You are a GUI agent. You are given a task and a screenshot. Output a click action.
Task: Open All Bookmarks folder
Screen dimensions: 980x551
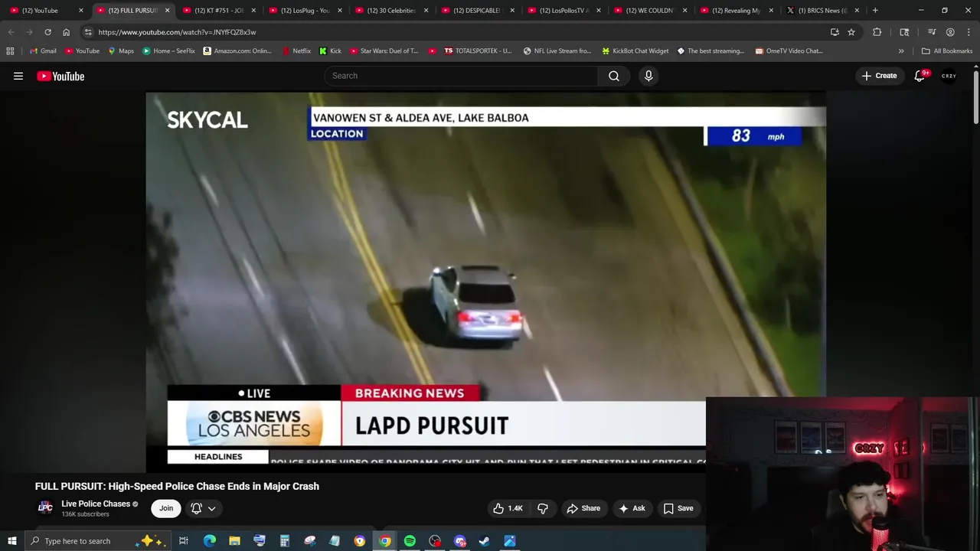[x=947, y=51]
